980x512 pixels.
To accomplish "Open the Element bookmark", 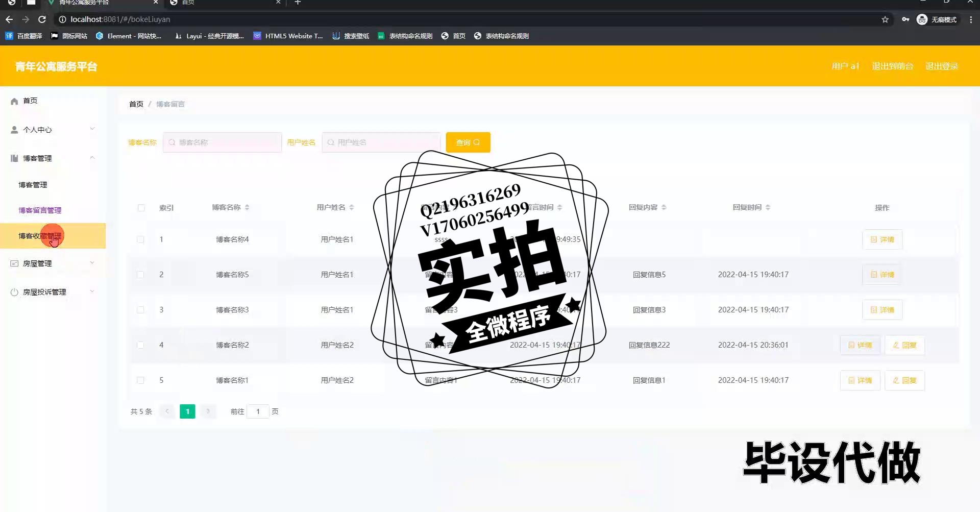I will point(129,36).
